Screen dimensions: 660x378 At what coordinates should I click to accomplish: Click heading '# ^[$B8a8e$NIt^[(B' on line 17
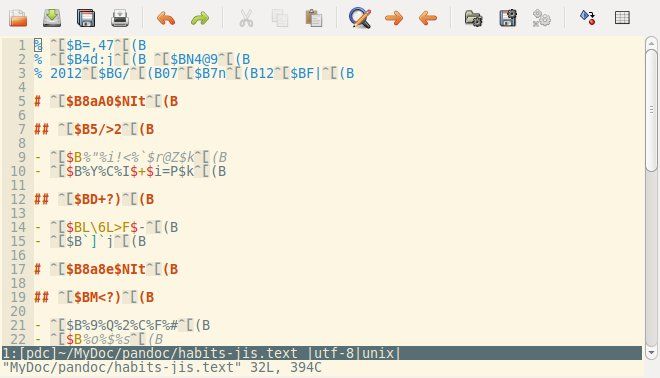click(x=106, y=269)
